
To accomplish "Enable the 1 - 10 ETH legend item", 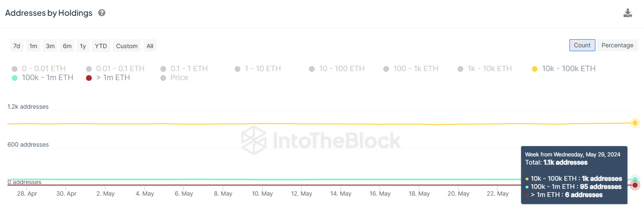I will coord(258,69).
